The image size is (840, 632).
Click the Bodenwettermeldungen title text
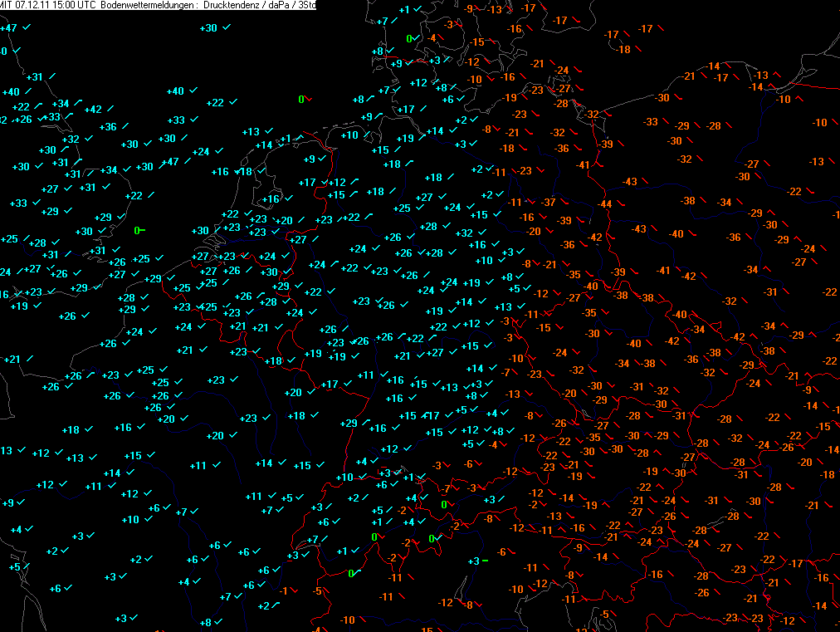coord(134,6)
